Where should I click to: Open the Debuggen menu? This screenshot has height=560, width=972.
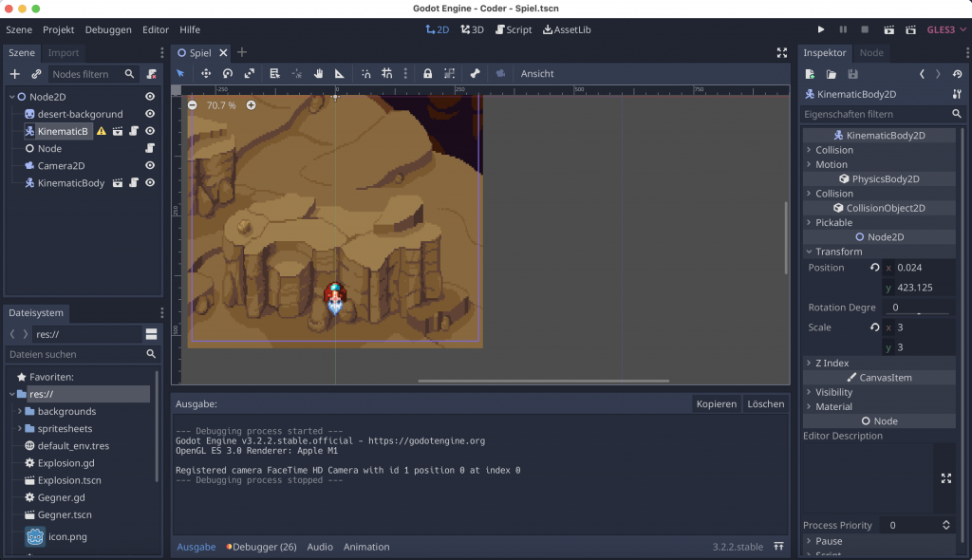108,29
